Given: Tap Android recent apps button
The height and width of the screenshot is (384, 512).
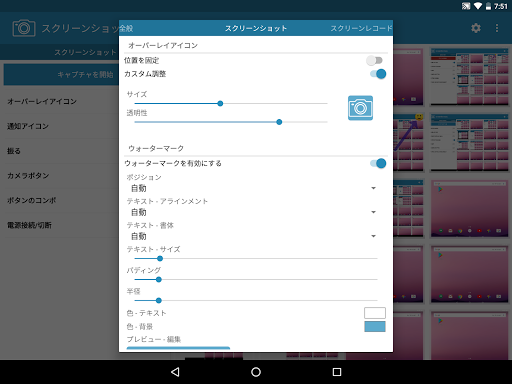Looking at the screenshot, I should 337,372.
